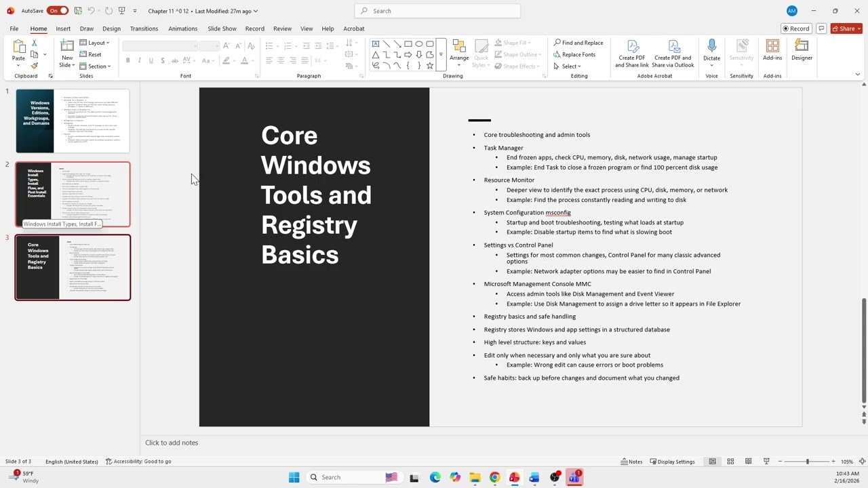Collapse the ribbon with the chevron

pos(857,75)
